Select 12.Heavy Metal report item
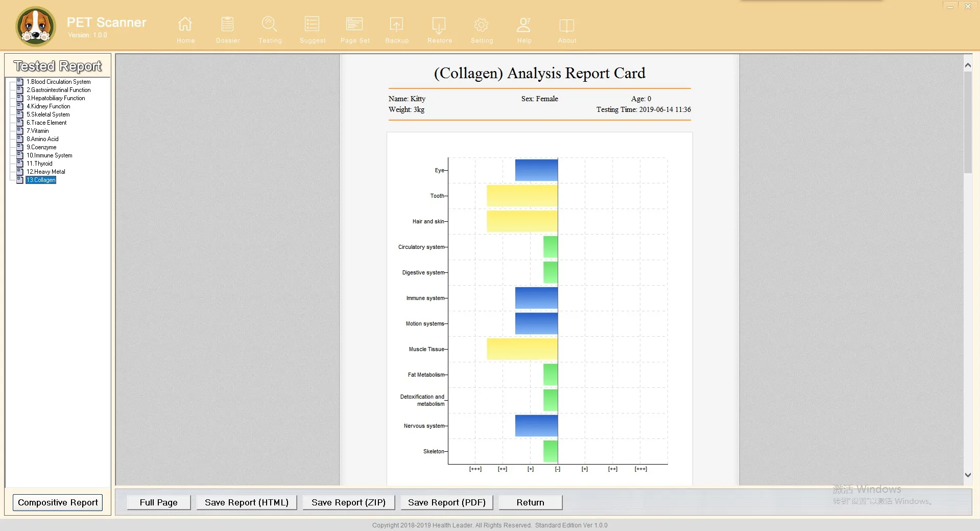 tap(46, 172)
